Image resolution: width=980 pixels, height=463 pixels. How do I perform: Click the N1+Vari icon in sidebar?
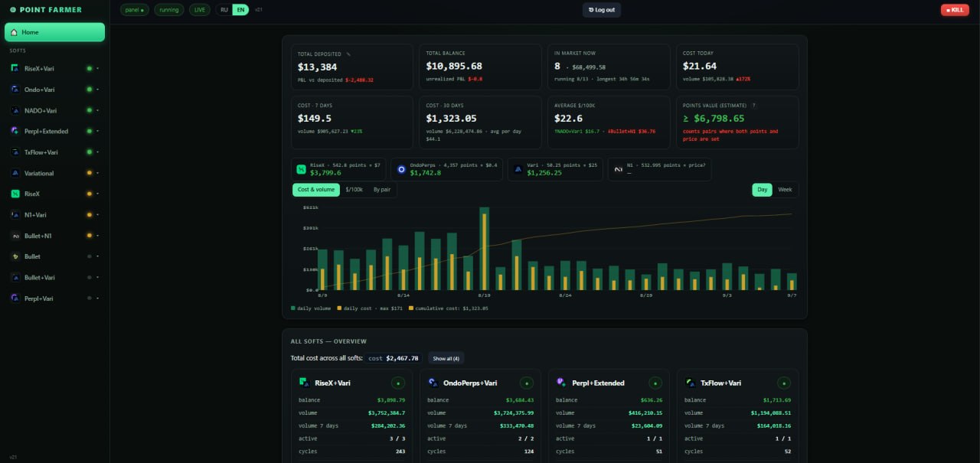(x=15, y=215)
